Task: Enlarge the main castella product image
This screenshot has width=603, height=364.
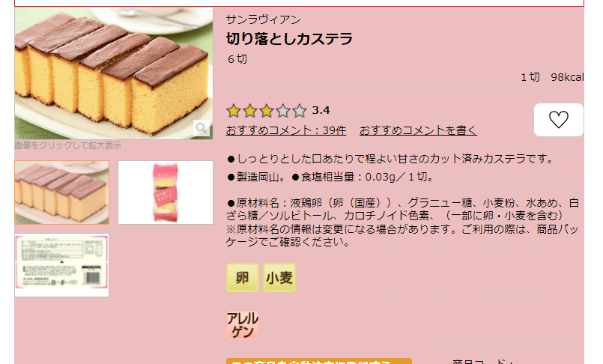Action: tap(113, 73)
